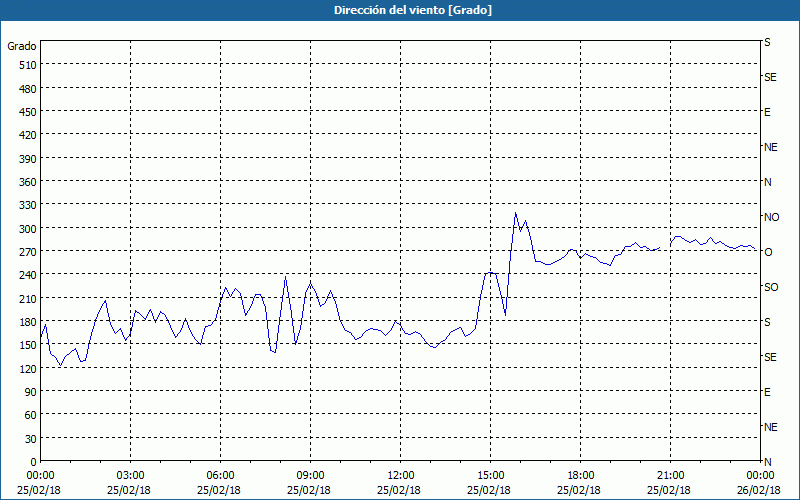The image size is (800, 500).
Task: Select the 'Grado' y-axis unit label
Action: pyautogui.click(x=22, y=46)
